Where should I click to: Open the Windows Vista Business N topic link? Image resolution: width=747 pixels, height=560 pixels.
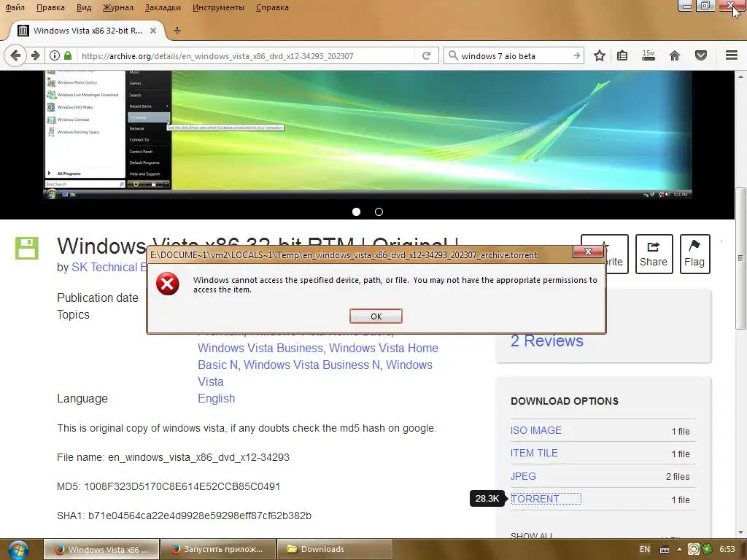[x=311, y=365]
